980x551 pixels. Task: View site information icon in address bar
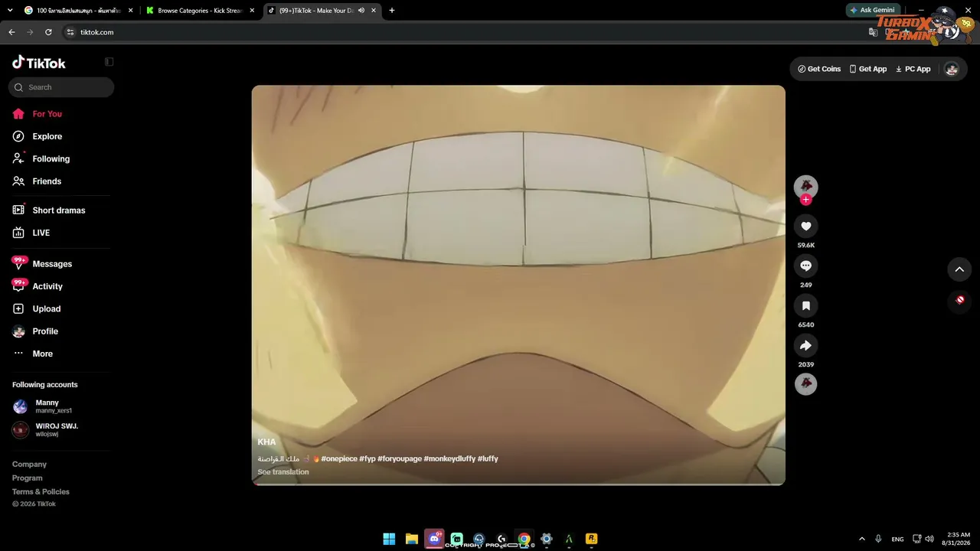tap(70, 32)
